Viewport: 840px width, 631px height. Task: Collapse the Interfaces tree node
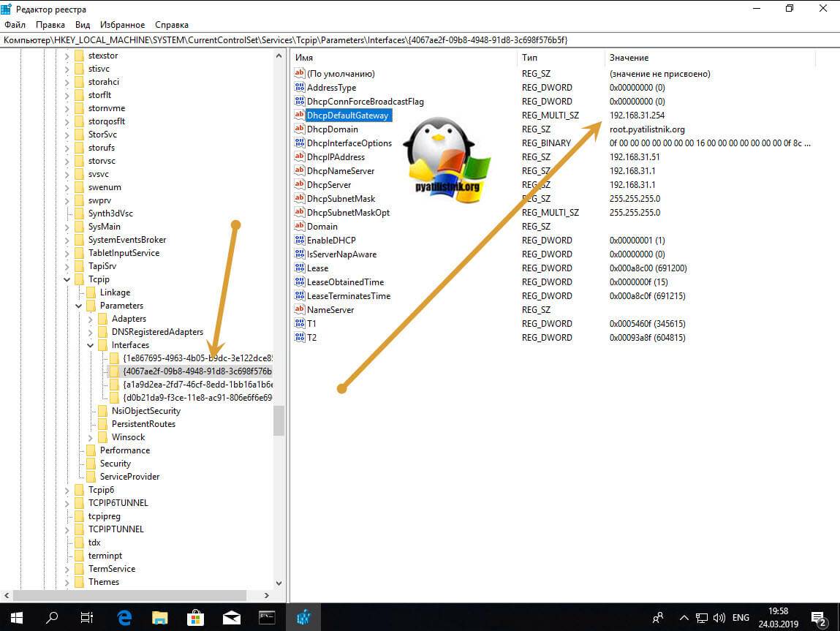click(x=91, y=345)
